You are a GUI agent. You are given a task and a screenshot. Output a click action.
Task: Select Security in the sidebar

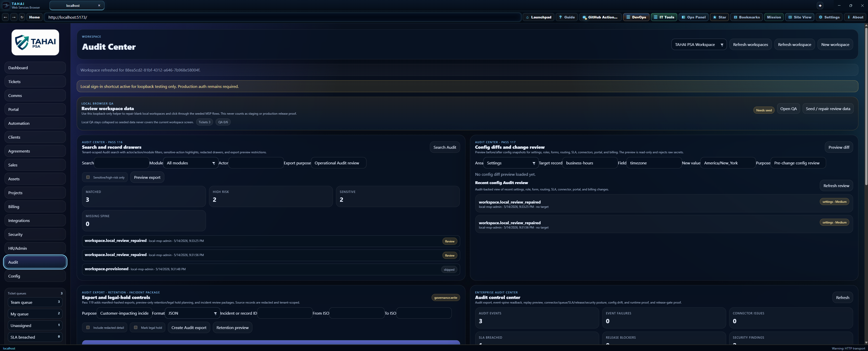point(35,234)
